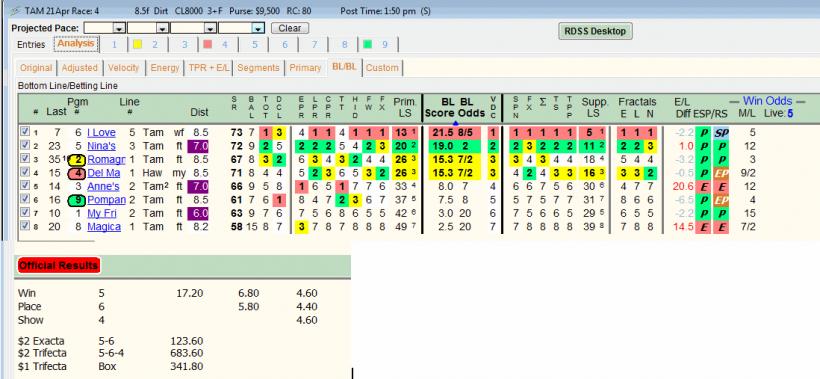Image resolution: width=820 pixels, height=379 pixels.
Task: Open the TPR + E/L tab
Action: [x=209, y=68]
